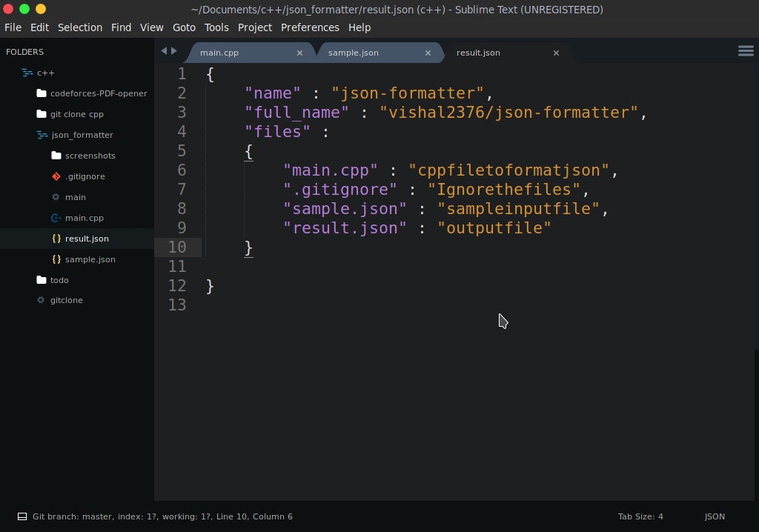
Task: Expand the git clone cpp folder
Action: tap(42, 114)
